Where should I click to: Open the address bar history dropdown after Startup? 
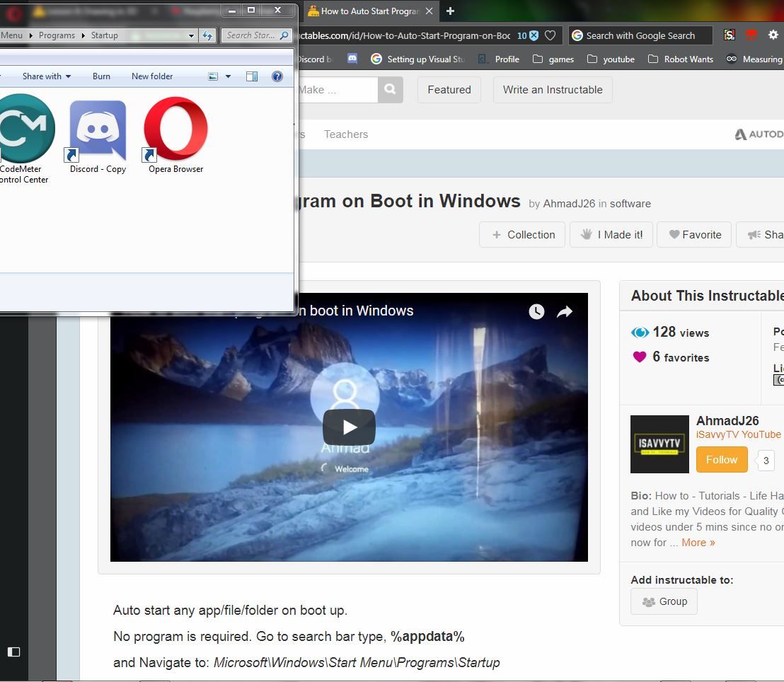coord(190,35)
